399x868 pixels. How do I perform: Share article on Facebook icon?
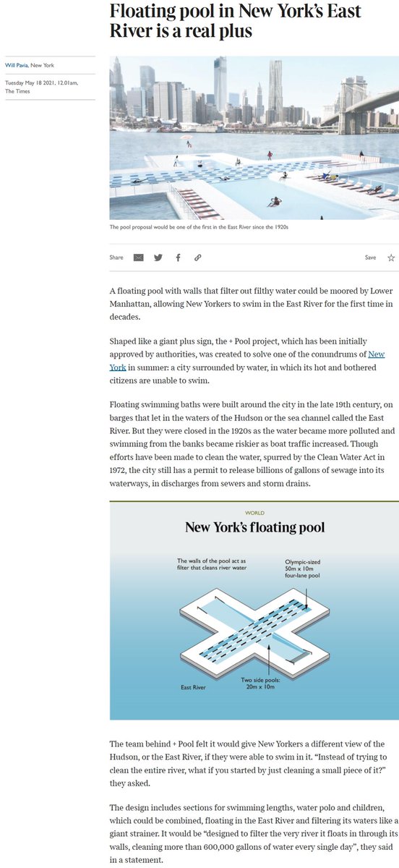point(178,258)
